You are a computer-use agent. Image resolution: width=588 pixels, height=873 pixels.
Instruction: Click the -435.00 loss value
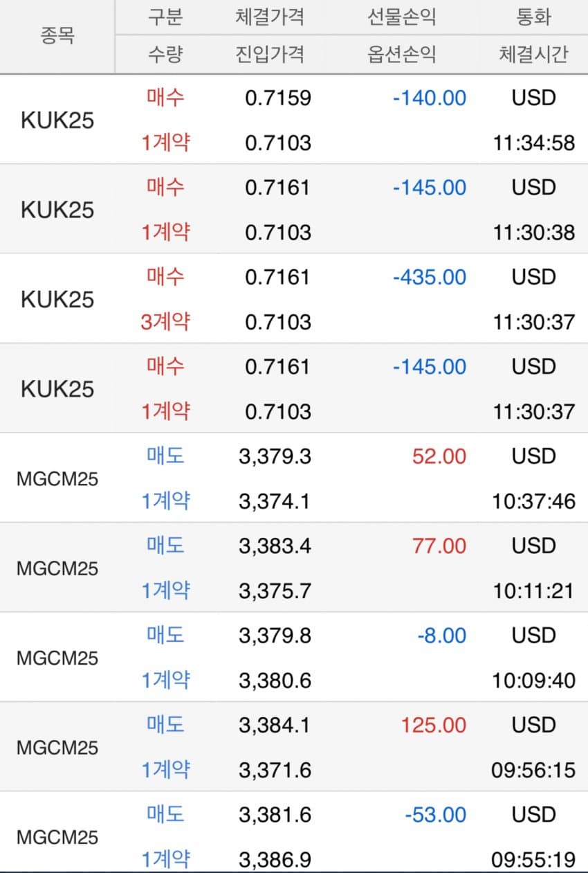(x=430, y=277)
